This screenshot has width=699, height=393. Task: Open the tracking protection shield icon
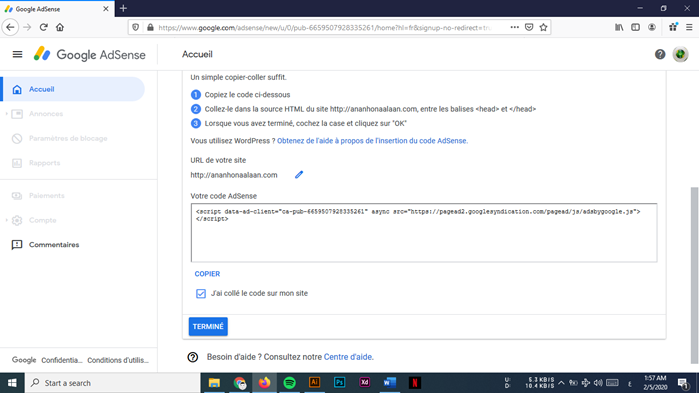click(136, 27)
